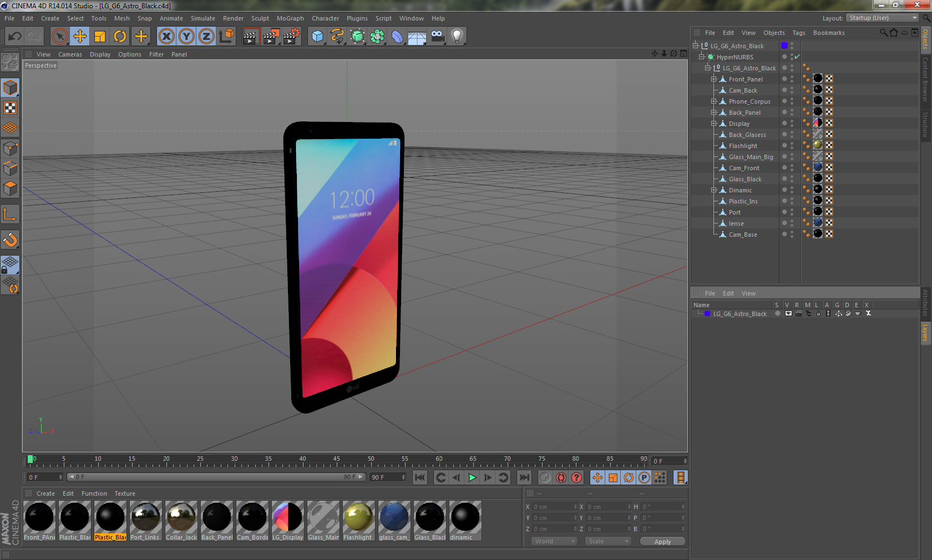932x560 pixels.
Task: Open the deformer objects icon
Action: 397,37
